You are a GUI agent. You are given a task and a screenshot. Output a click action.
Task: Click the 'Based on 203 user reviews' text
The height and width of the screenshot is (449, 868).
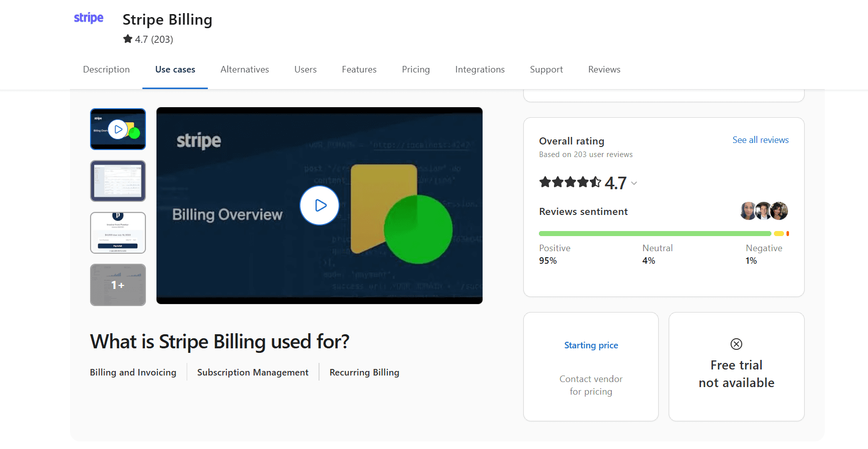pos(586,155)
